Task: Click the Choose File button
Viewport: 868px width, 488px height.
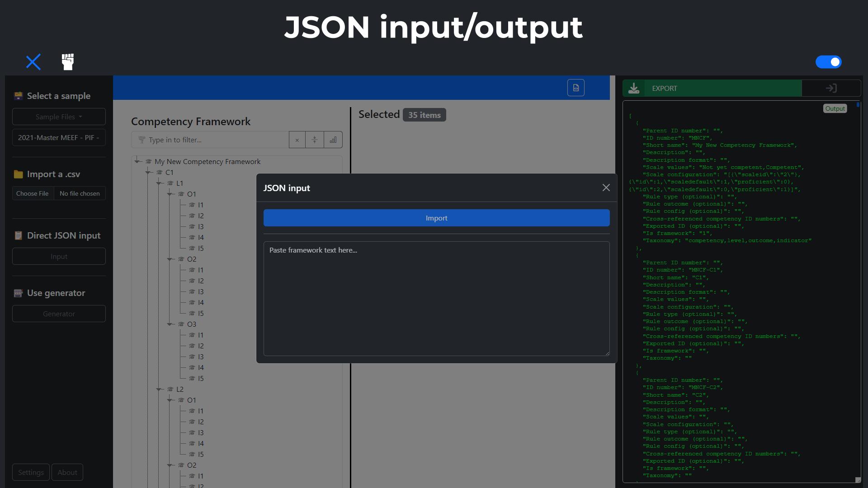Action: [x=33, y=193]
